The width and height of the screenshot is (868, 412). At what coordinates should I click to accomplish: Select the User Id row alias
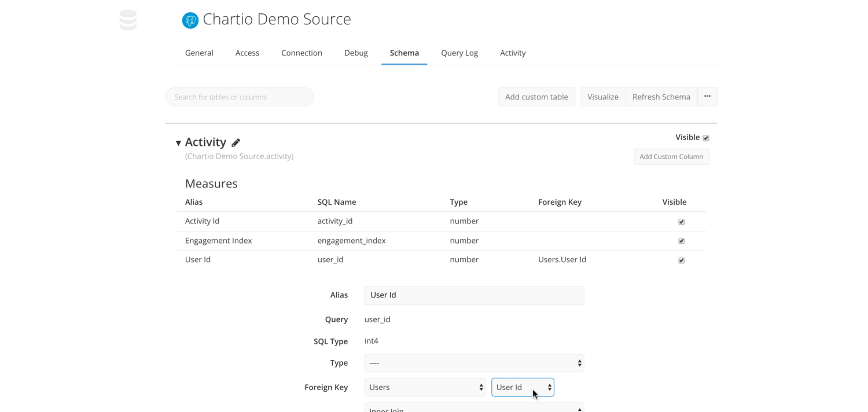click(x=198, y=259)
